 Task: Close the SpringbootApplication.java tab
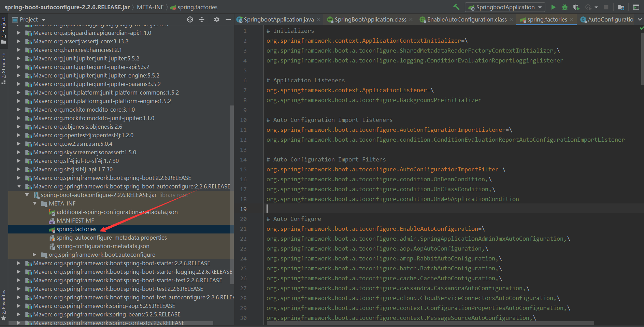tap(318, 19)
